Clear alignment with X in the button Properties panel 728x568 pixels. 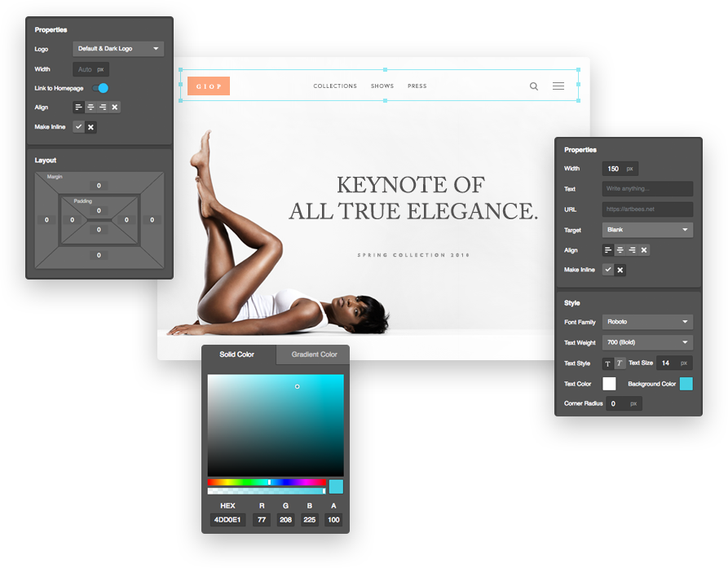point(644,250)
